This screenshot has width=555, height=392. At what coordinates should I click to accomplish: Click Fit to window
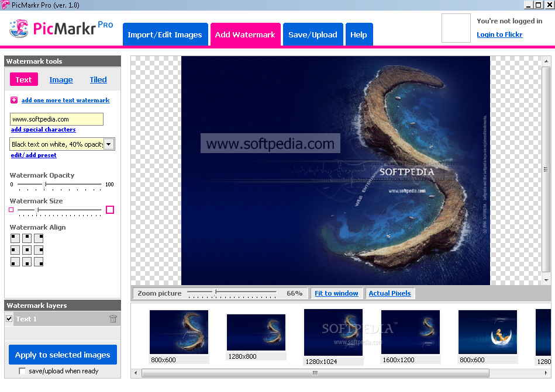pyautogui.click(x=336, y=293)
